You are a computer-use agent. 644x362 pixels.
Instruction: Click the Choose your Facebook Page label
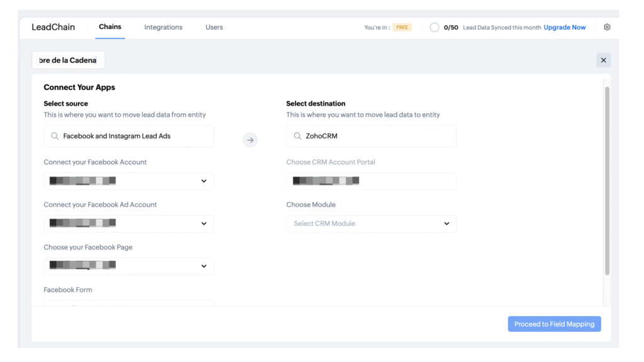coord(88,248)
